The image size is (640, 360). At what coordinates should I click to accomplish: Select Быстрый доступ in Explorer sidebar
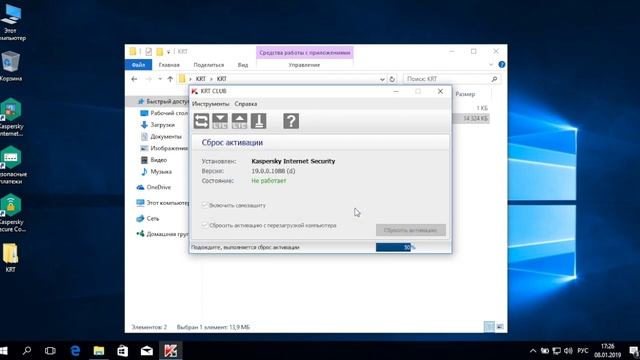tap(163, 101)
